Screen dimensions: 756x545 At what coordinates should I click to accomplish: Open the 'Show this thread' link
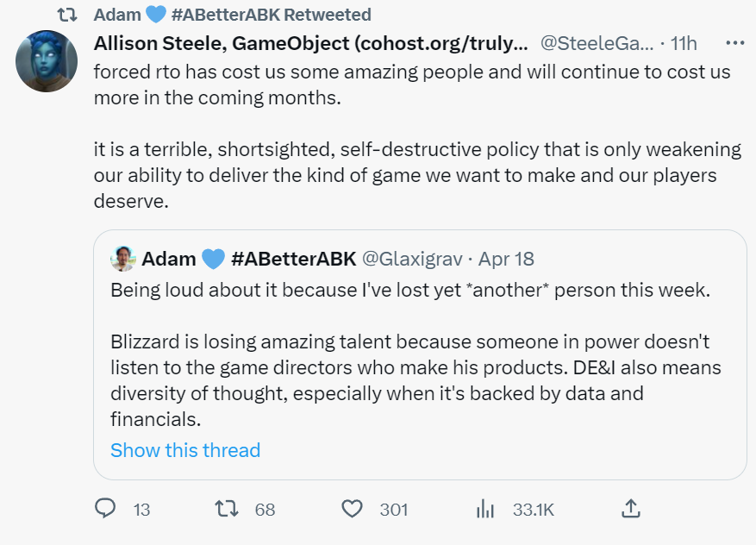point(185,450)
